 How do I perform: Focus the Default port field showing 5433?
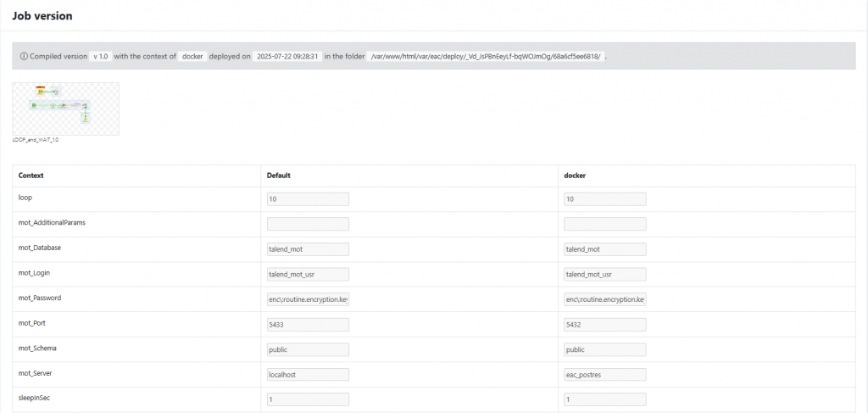click(308, 325)
